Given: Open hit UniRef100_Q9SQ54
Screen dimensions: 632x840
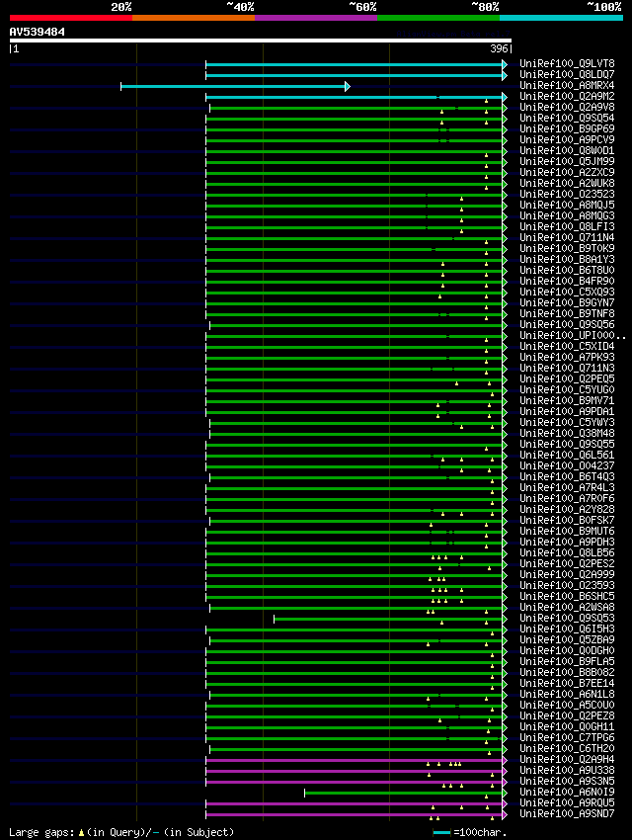Looking at the screenshot, I should pyautogui.click(x=567, y=118).
